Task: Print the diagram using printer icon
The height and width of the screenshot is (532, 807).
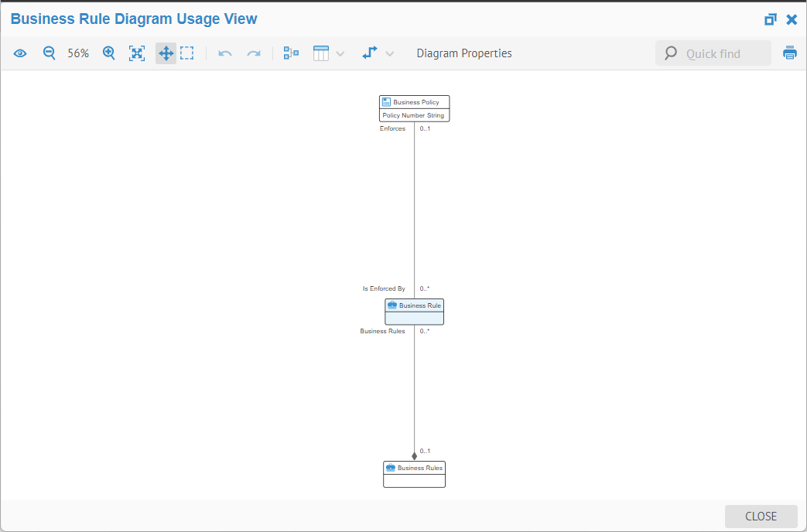Action: (x=789, y=53)
